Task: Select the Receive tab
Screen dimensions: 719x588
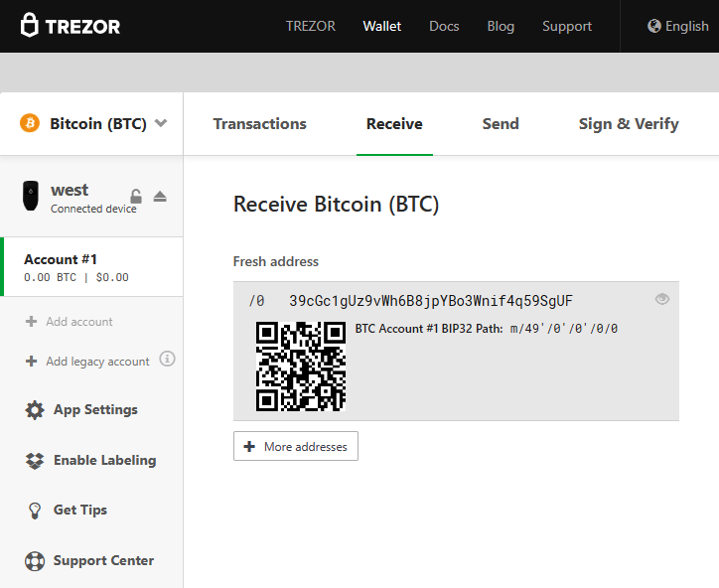Action: click(x=394, y=124)
